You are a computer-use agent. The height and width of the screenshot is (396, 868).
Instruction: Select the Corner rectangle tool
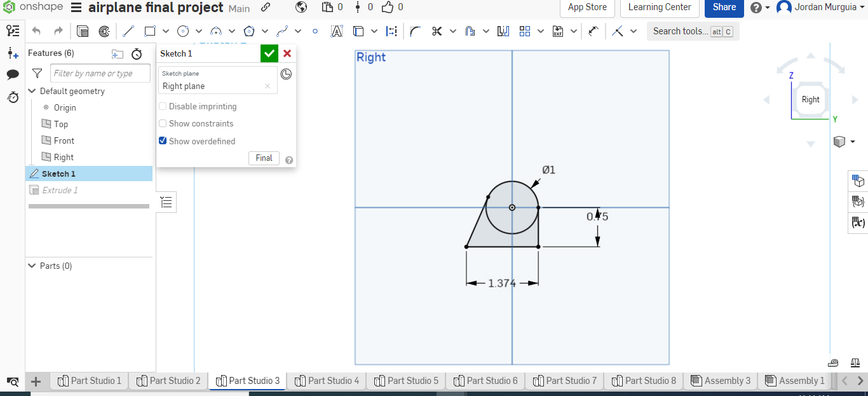(x=150, y=31)
